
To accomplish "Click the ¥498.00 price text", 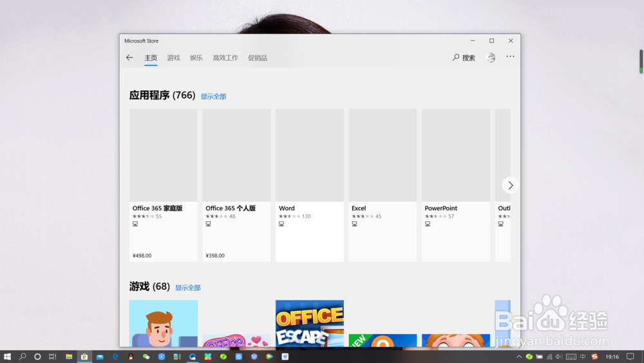I will (142, 256).
